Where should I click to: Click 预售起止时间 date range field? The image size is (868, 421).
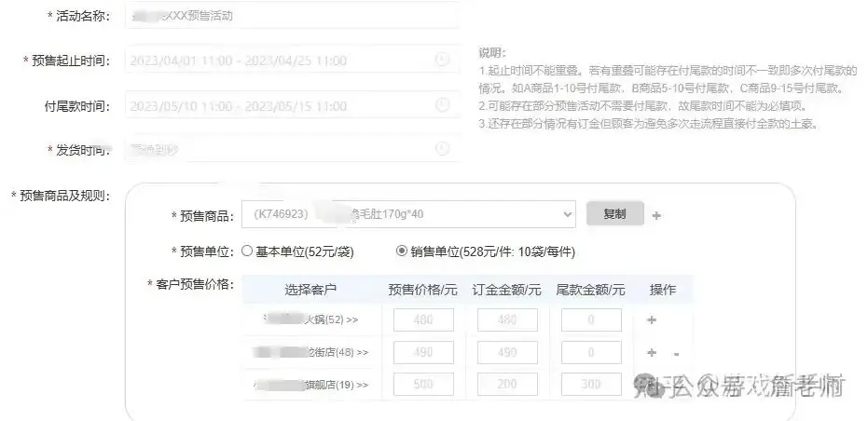280,61
